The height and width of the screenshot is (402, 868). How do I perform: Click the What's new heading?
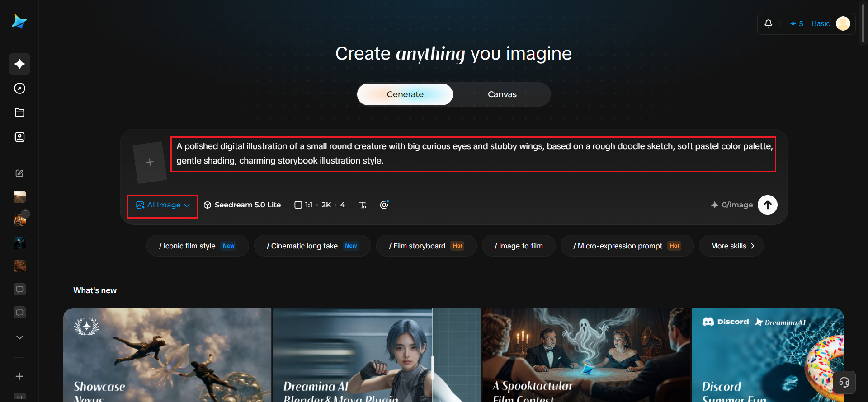95,290
